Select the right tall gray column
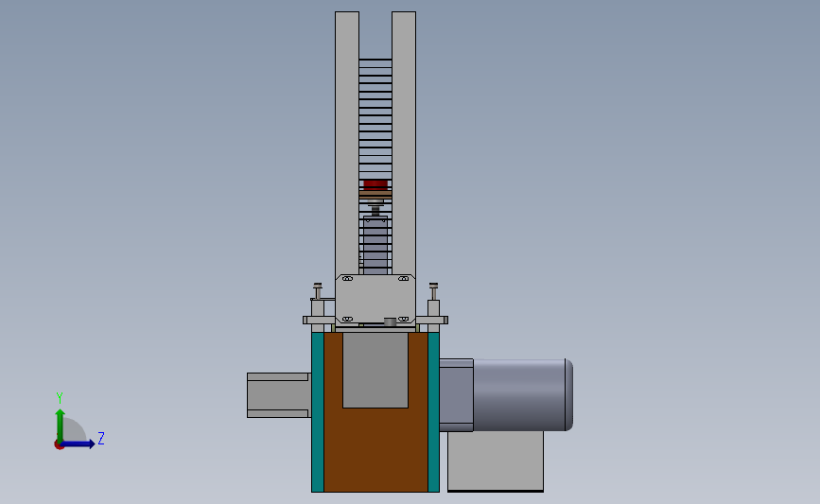This screenshot has height=504, width=820. (404, 142)
